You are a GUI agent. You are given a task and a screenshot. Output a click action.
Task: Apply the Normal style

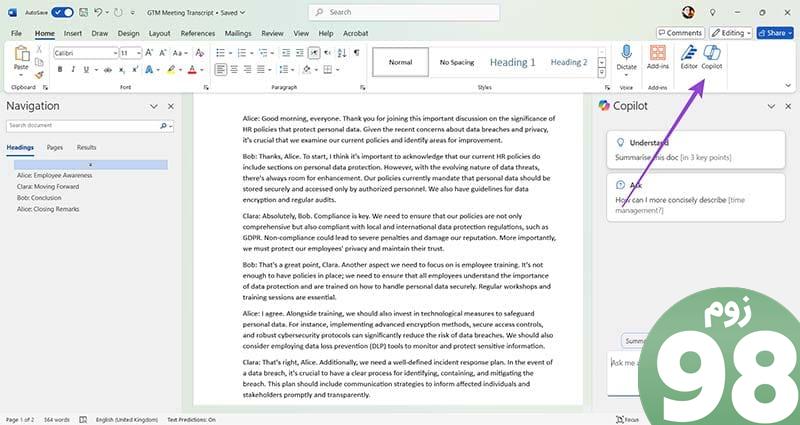coord(401,62)
